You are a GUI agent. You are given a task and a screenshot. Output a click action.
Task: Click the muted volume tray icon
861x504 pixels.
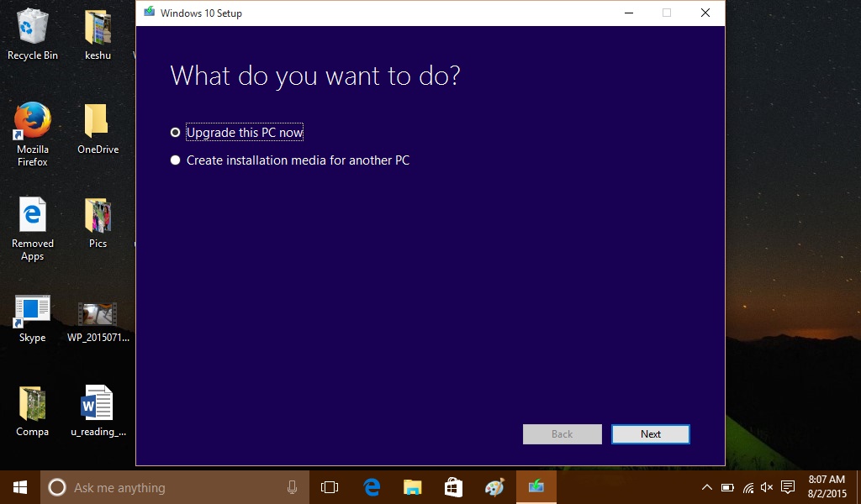coord(767,487)
